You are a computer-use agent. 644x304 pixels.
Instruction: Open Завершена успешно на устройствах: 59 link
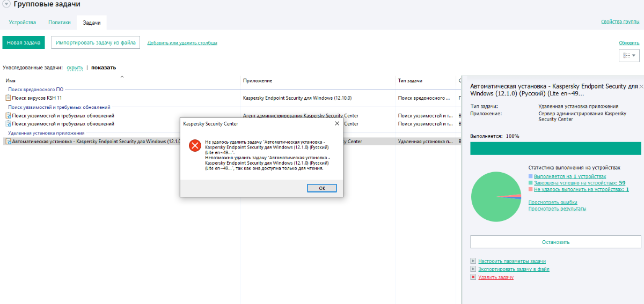click(x=580, y=183)
